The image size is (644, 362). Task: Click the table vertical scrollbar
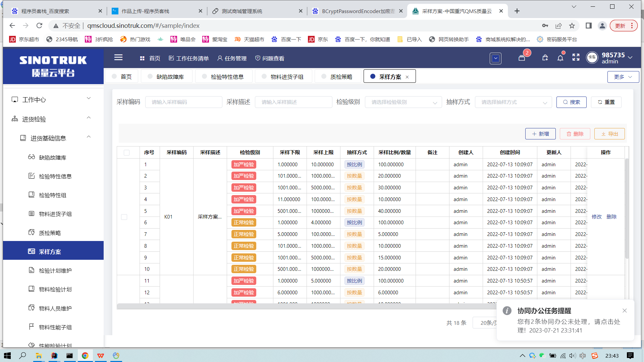(x=627, y=208)
